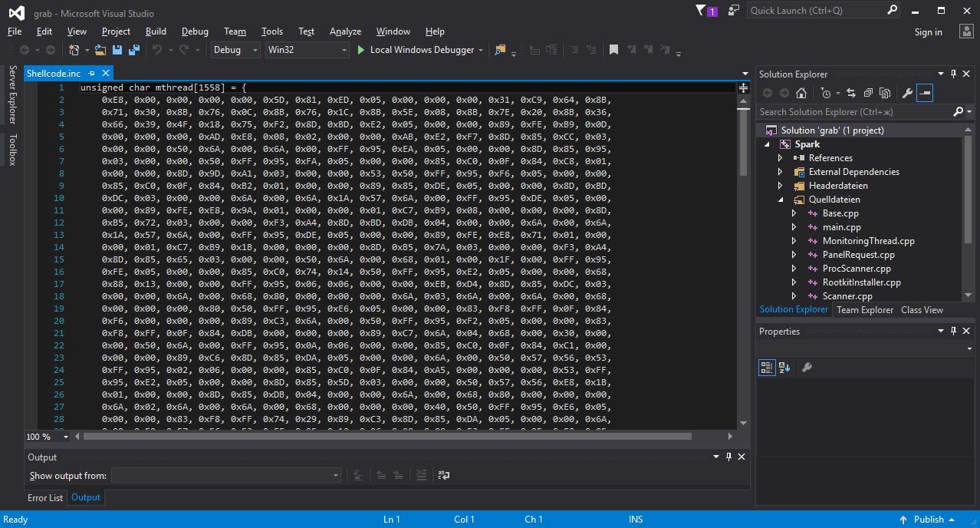Click the Sync with Active Document icon
The image size is (980, 528).
click(x=851, y=93)
